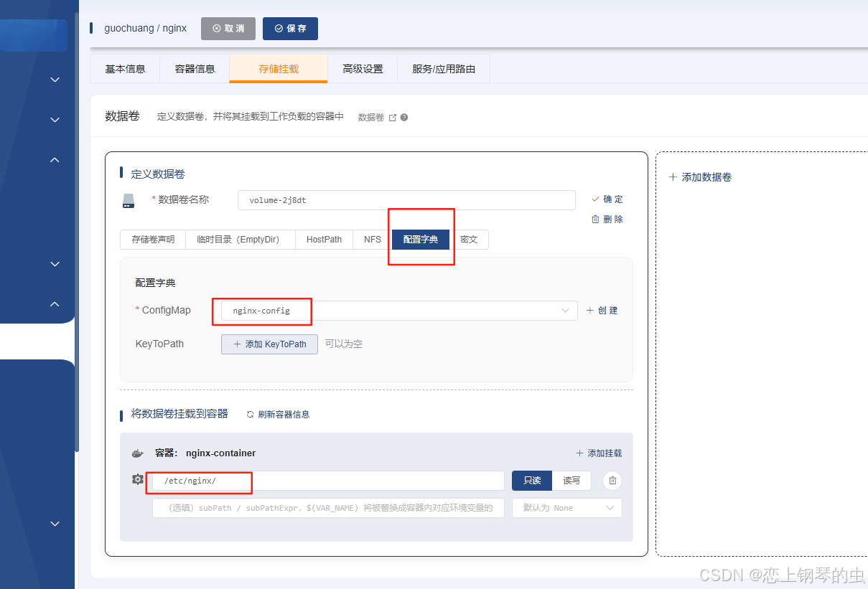
Task: Delete the mount with trash icon
Action: [612, 481]
